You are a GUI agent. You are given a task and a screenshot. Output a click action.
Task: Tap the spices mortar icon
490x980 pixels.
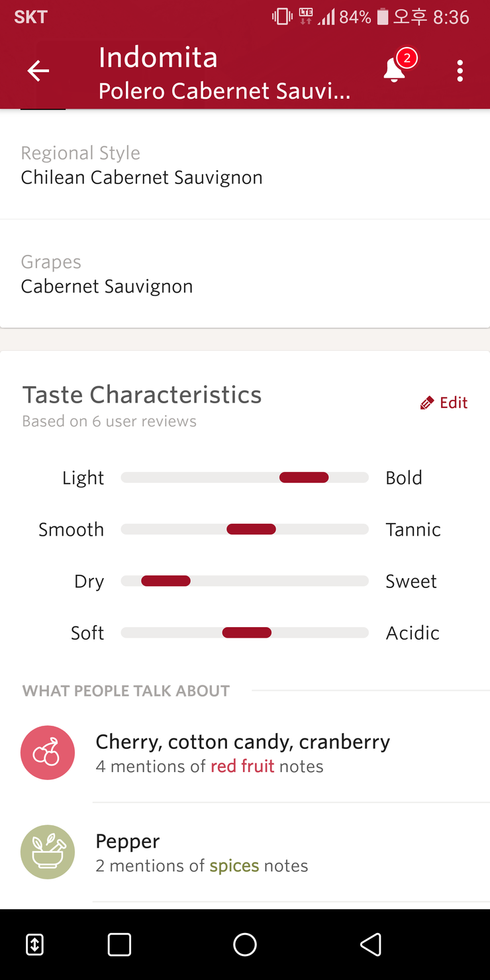48,852
